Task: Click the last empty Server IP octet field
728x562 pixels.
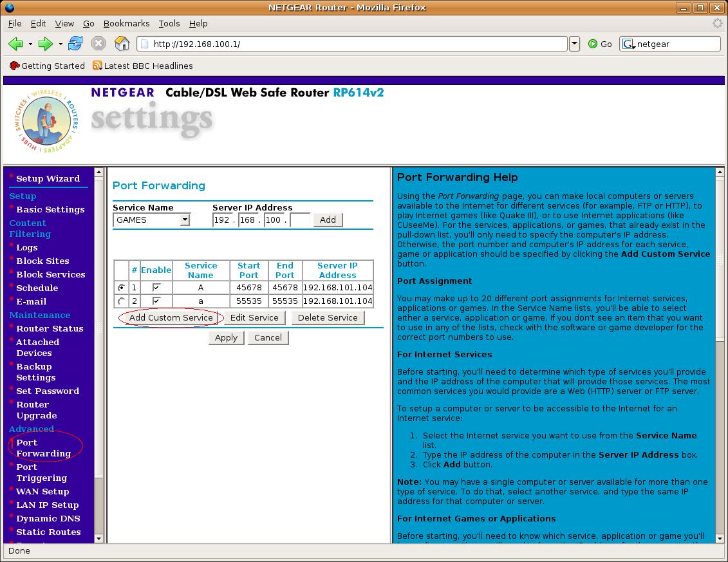Action: click(x=300, y=220)
